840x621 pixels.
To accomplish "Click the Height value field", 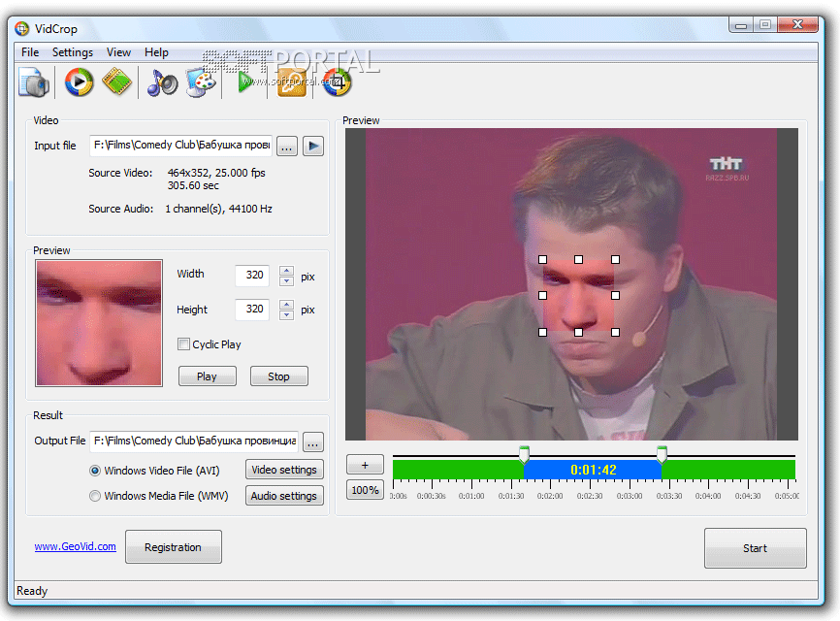I will tap(252, 310).
